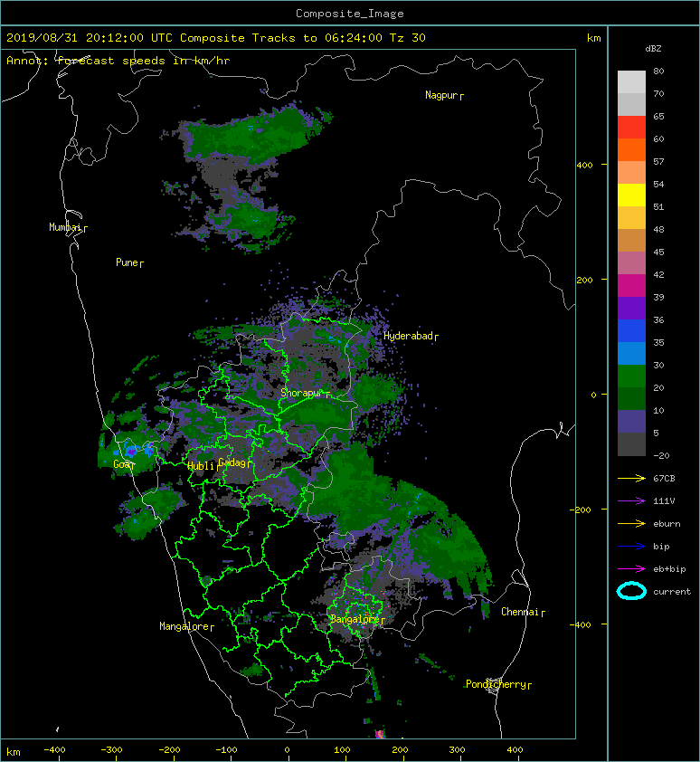Click the 54 dBZ yellow swatch
This screenshot has width=700, height=762.
(x=631, y=195)
